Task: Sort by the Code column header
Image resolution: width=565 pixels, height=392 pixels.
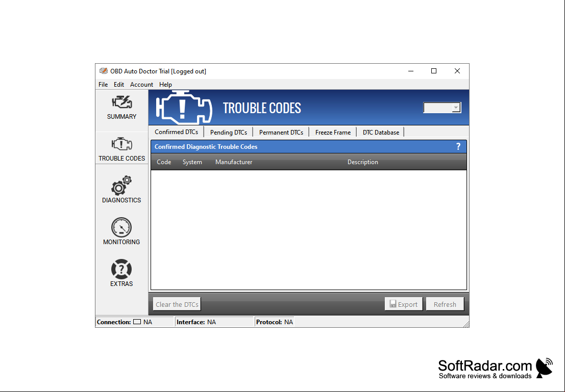Action: (x=164, y=162)
